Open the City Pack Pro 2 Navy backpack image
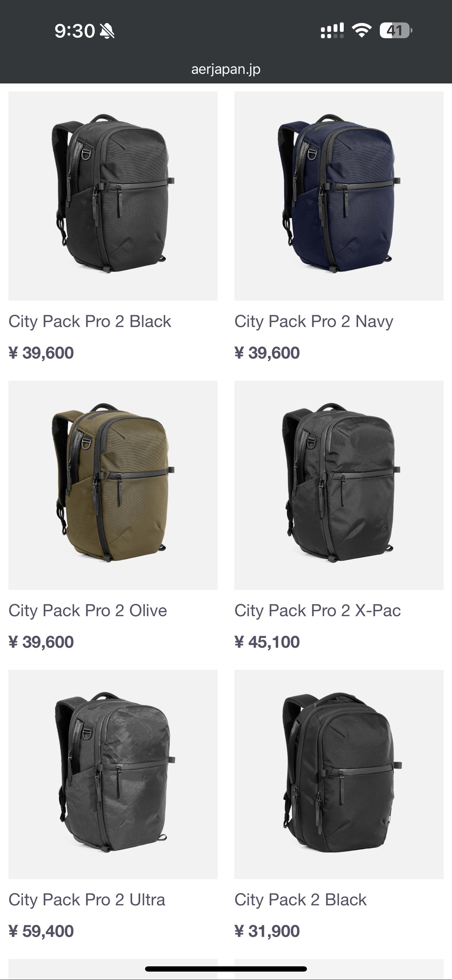Viewport: 452px width, 980px height. (x=339, y=196)
